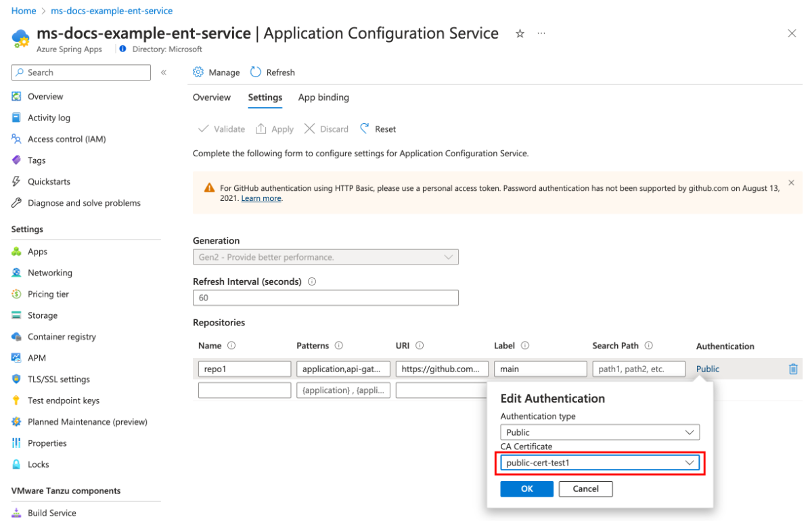Click the Manage gear toolbar button
This screenshot has height=521, width=812.
216,72
